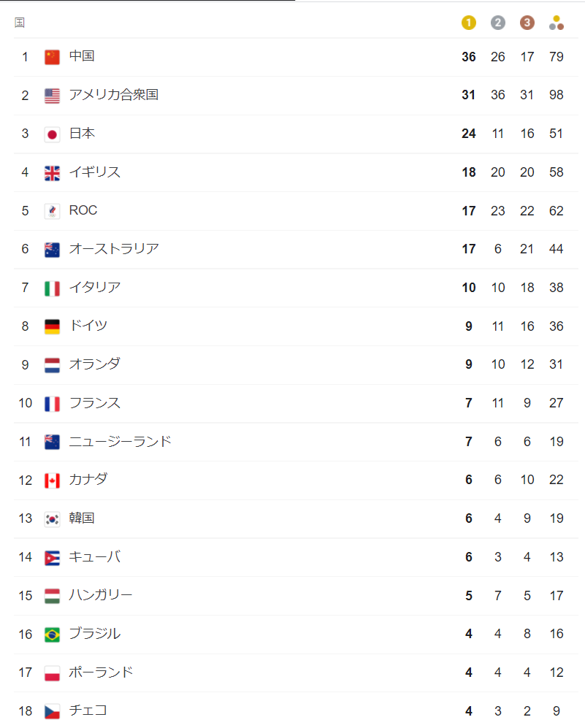Click China's gold medal count 36
The image size is (585, 728).
(x=468, y=57)
